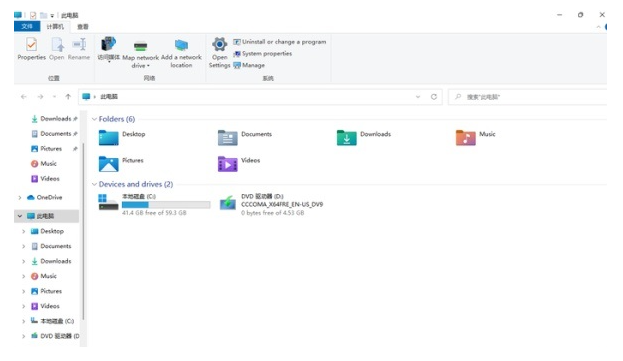Select the Videos folder icon

228,164
